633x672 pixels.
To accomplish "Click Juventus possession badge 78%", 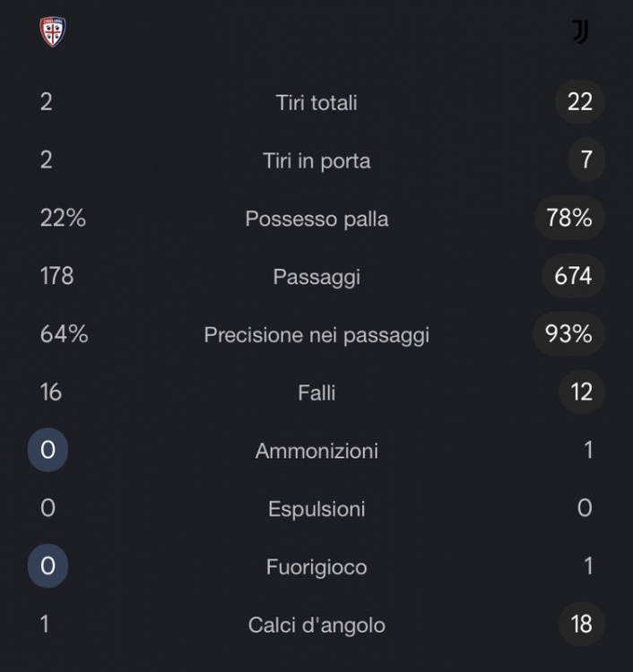I will pyautogui.click(x=569, y=218).
